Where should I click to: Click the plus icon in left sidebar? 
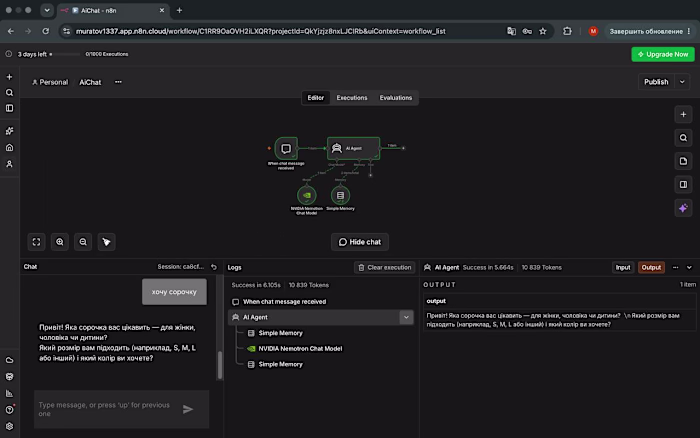coord(9,77)
